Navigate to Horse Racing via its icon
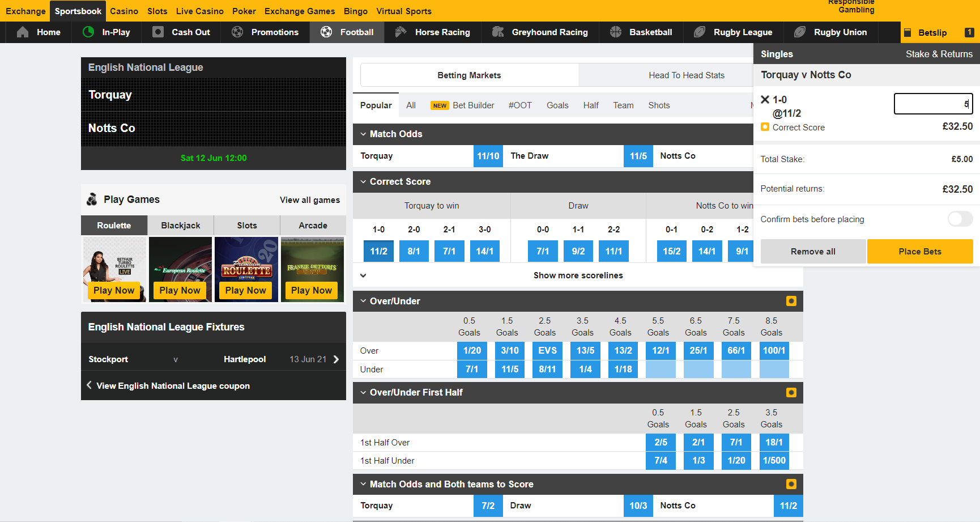Image resolution: width=980 pixels, height=522 pixels. [x=400, y=32]
